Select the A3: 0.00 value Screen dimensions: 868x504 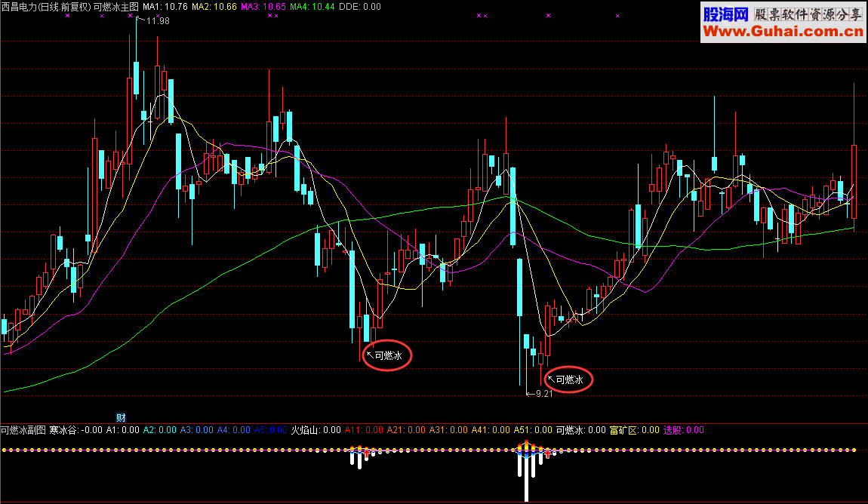click(x=196, y=430)
